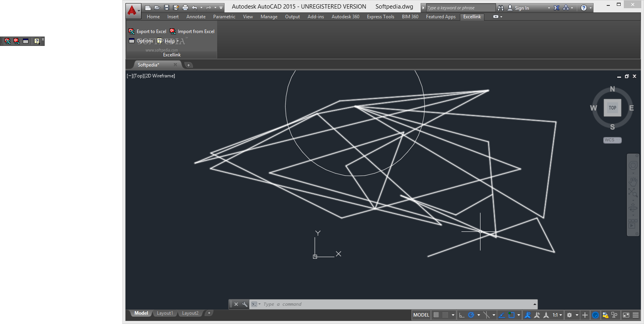Expand the Redo history dropdown arrow

click(215, 8)
